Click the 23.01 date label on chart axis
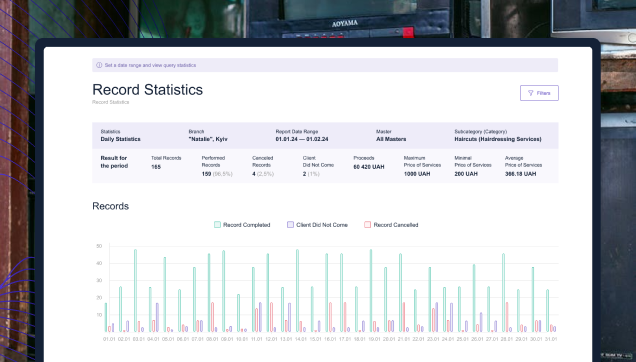 pyautogui.click(x=433, y=339)
